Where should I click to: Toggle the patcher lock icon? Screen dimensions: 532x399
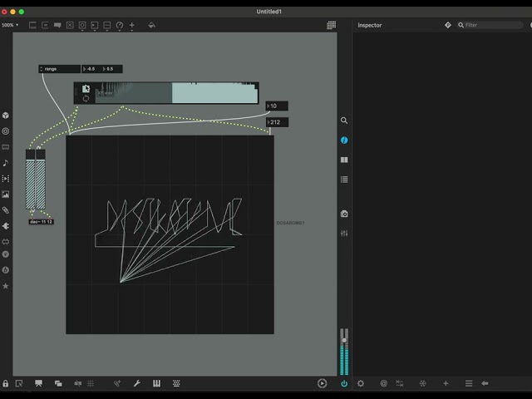[6, 383]
